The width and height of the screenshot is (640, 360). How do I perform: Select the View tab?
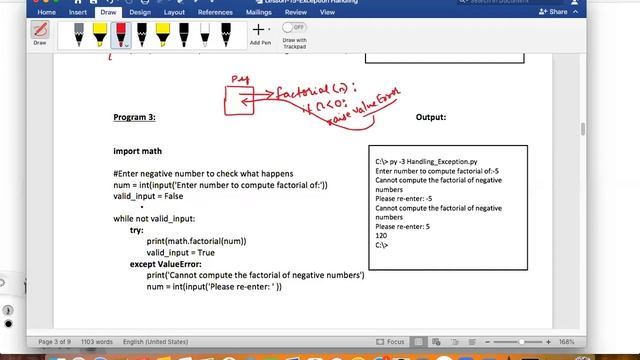pyautogui.click(x=327, y=12)
